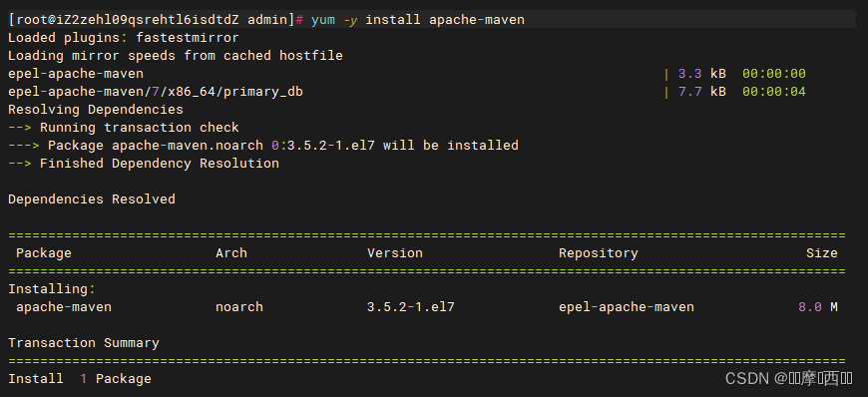Screen dimensions: 868x397
Task: Click the '00:00:04' elapsed time
Action: [x=774, y=92]
